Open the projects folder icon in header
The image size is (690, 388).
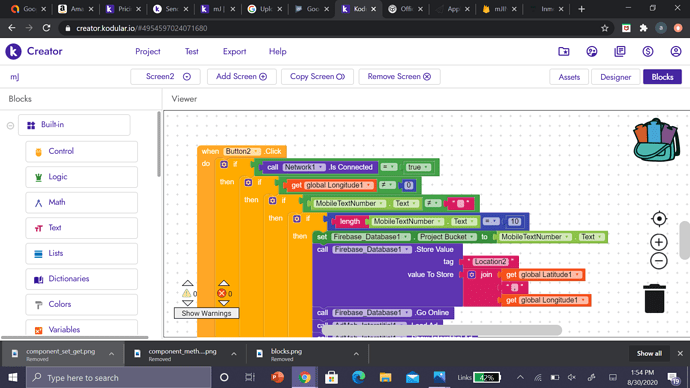click(564, 51)
